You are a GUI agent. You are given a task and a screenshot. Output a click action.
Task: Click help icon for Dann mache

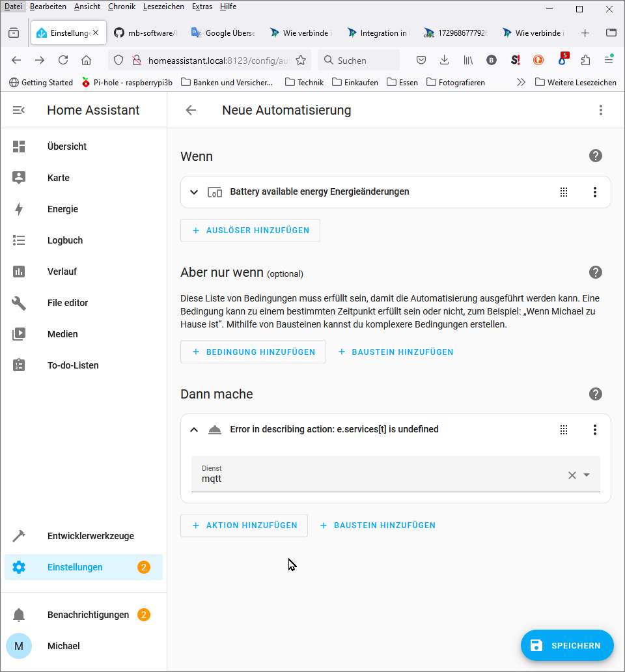(x=595, y=394)
